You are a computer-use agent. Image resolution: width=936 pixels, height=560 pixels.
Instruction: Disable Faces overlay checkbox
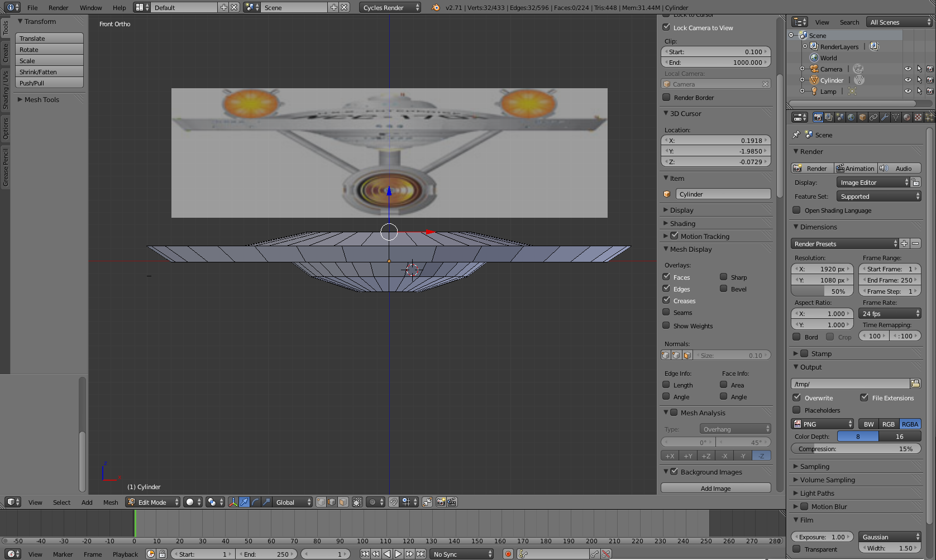point(666,277)
